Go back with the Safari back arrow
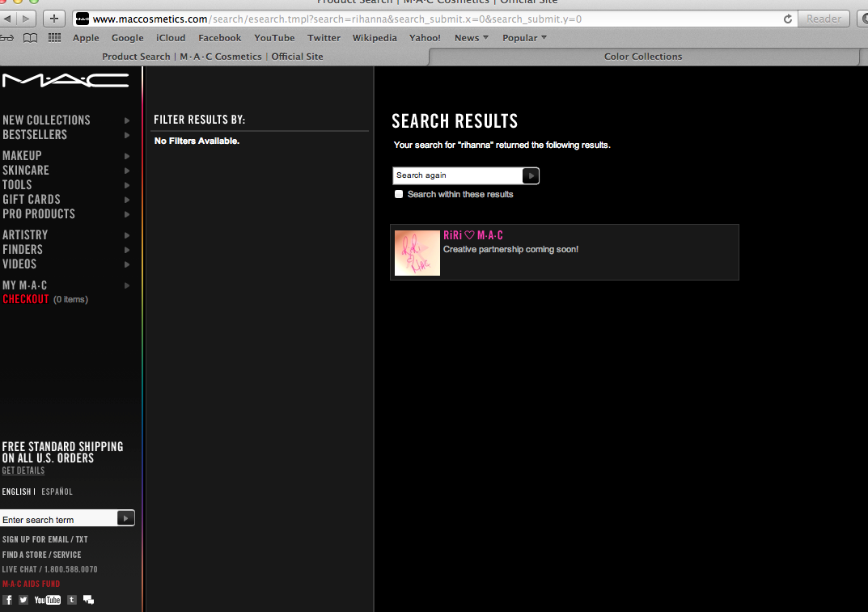 tap(7, 19)
